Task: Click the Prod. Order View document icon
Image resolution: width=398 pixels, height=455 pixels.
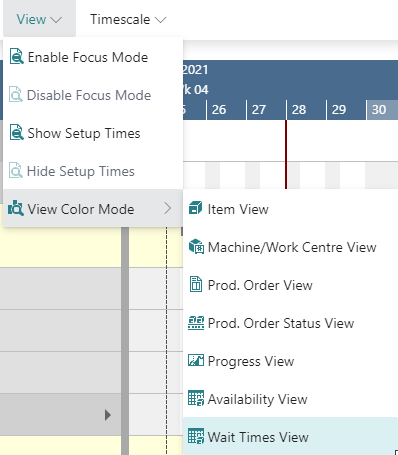Action: [196, 284]
